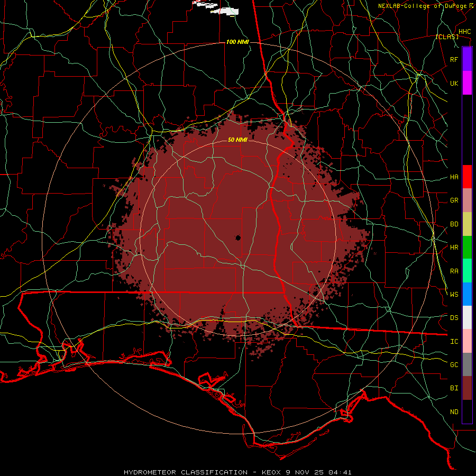Click the "RF" legend label
Image resolution: width=476 pixels, height=476 pixels.
[x=454, y=59]
